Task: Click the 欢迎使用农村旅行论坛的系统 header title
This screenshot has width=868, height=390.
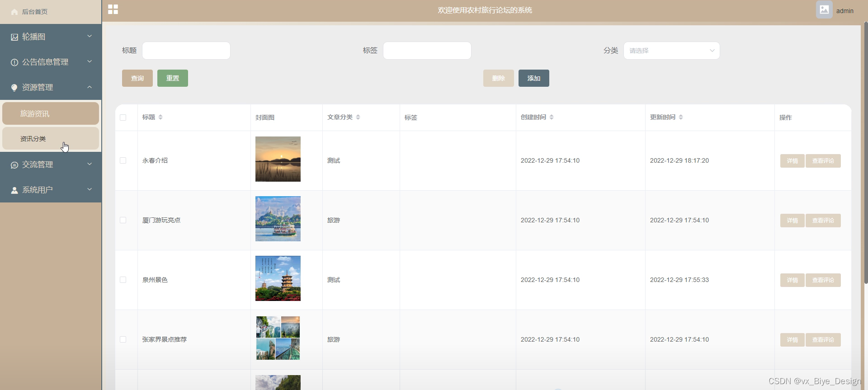Action: (x=485, y=10)
